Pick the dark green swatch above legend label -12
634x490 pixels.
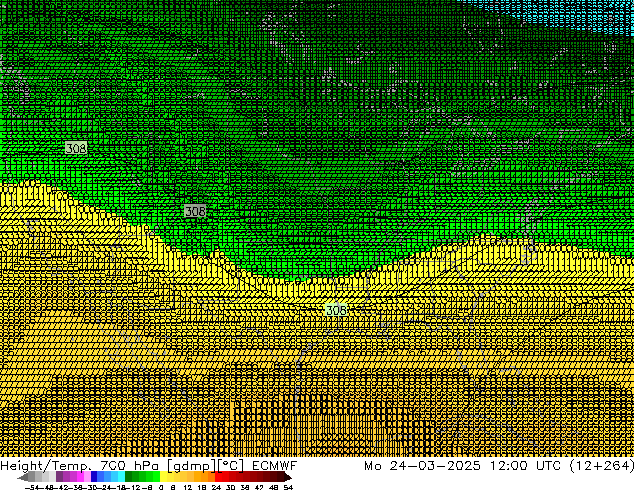pyautogui.click(x=129, y=477)
